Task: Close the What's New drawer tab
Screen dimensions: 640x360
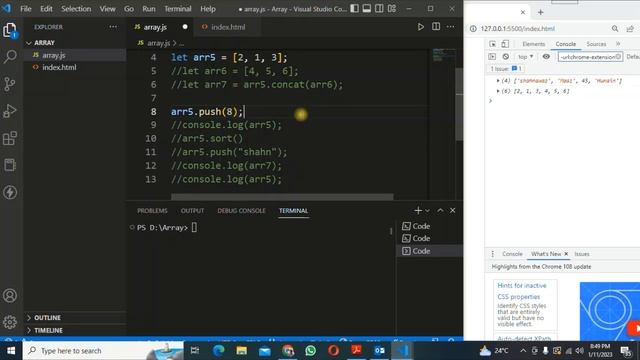Action: click(566, 254)
